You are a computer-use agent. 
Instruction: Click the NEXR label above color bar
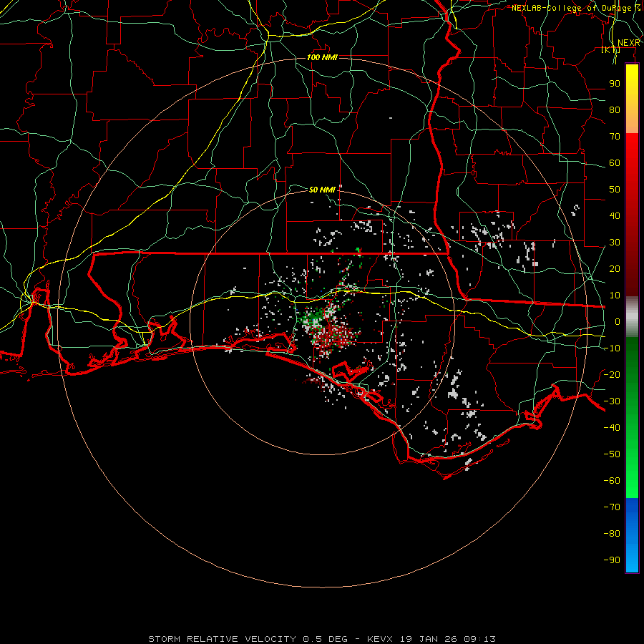tap(629, 43)
